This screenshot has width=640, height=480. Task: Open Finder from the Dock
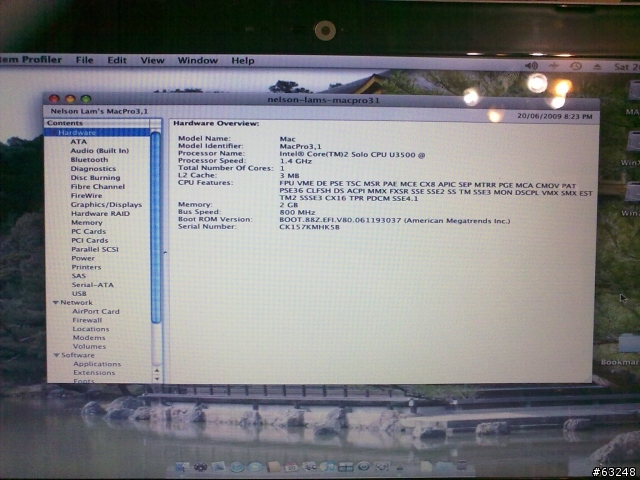pos(182,467)
